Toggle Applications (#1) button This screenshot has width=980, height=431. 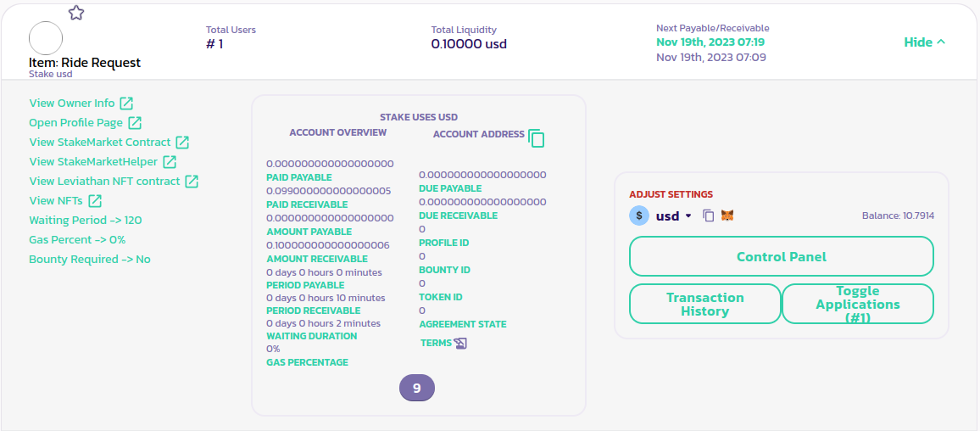857,304
